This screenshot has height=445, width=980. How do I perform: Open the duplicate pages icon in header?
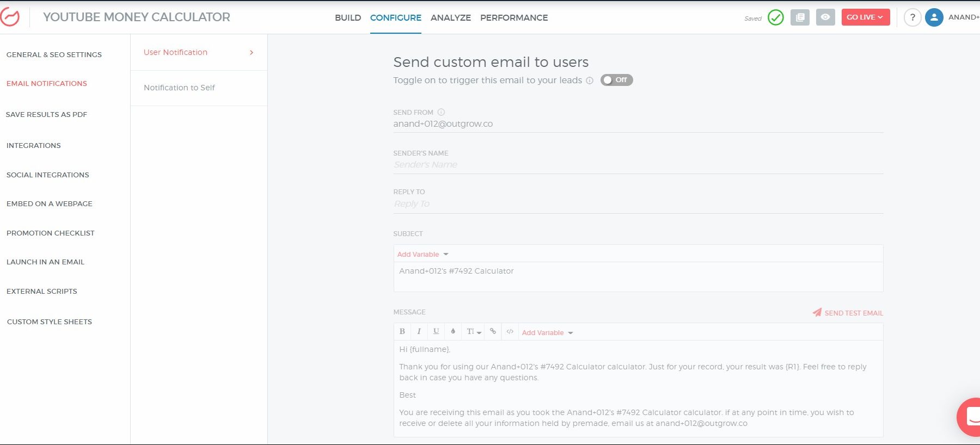pos(800,17)
